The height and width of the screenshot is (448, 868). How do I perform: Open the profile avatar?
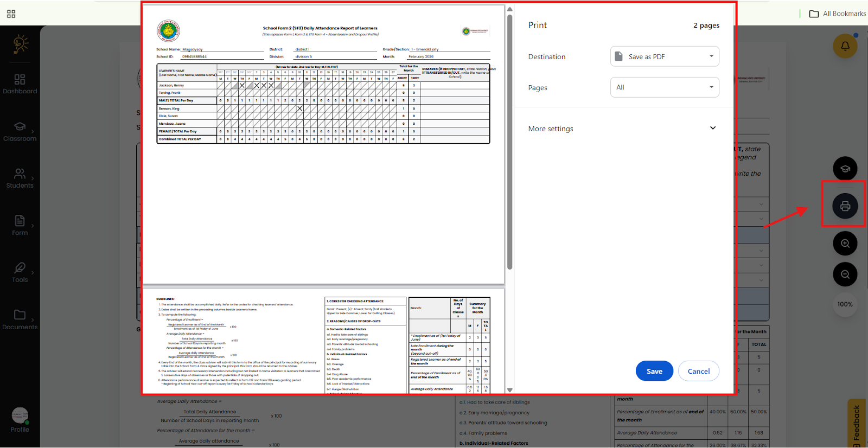[x=20, y=416]
